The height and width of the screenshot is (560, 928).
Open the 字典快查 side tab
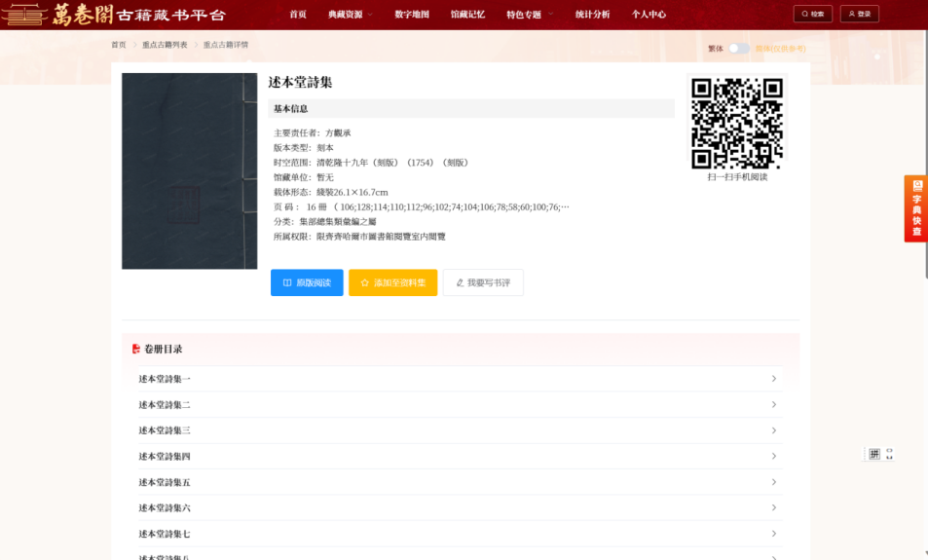tap(916, 208)
